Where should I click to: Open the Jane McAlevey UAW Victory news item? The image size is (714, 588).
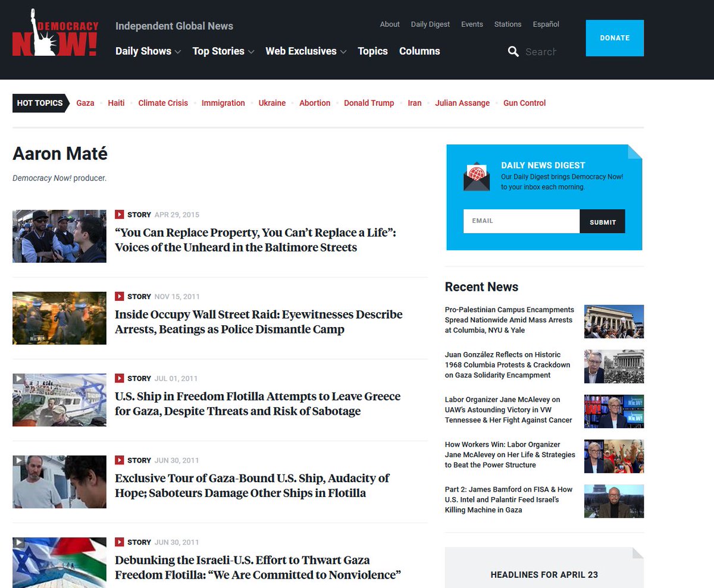click(509, 410)
